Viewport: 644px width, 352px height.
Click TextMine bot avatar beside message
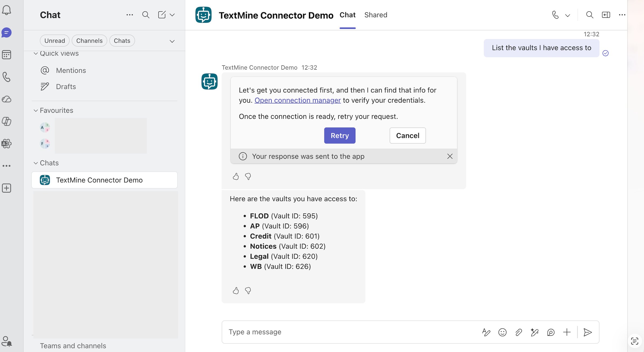coord(209,81)
